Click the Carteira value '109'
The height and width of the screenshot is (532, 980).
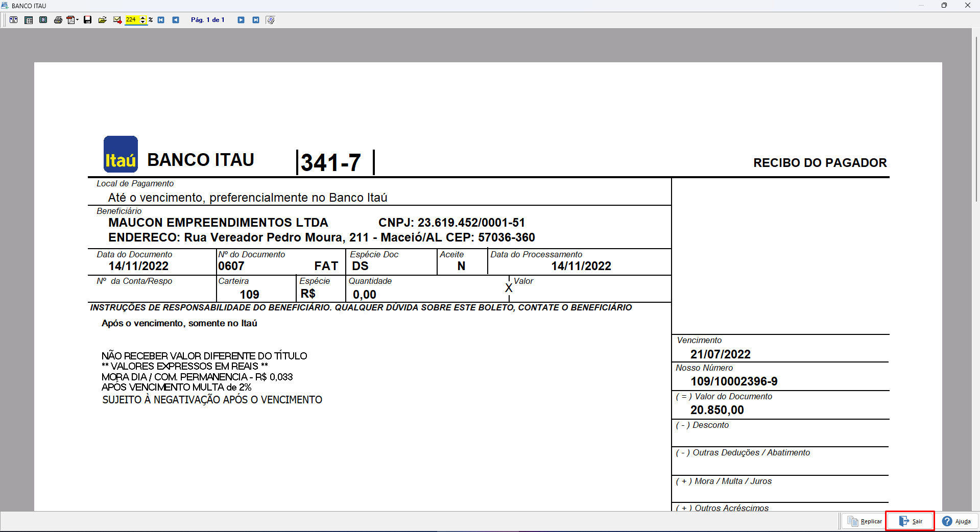pyautogui.click(x=250, y=295)
